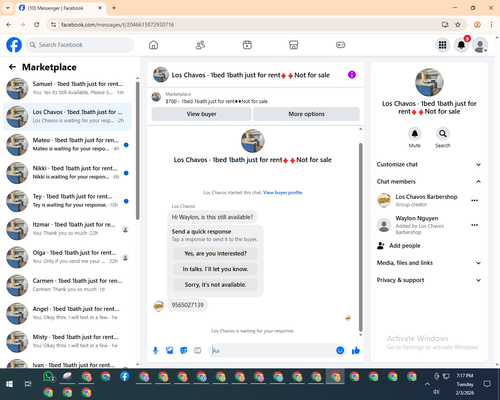The image size is (500, 400).
Task: Open the Mateo conversation
Action: [67, 145]
